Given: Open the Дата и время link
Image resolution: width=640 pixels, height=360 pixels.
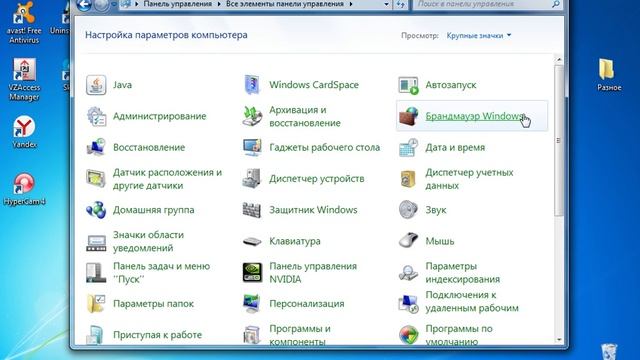Looking at the screenshot, I should (x=455, y=147).
